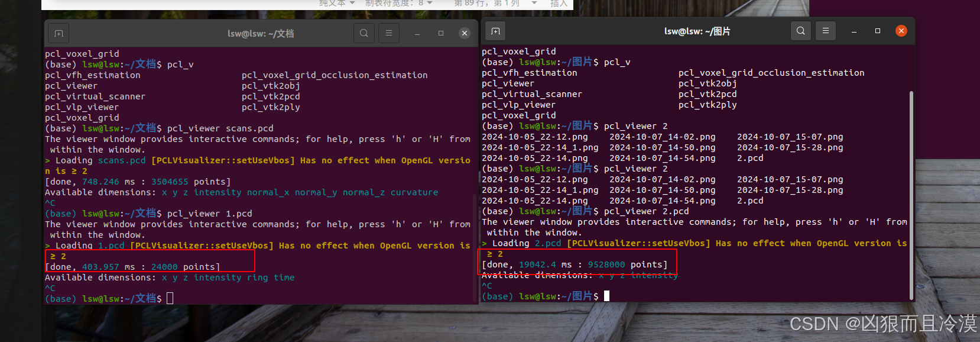Click the word curvature in dimensions list
Screen dimensions: 980x342
[414, 192]
